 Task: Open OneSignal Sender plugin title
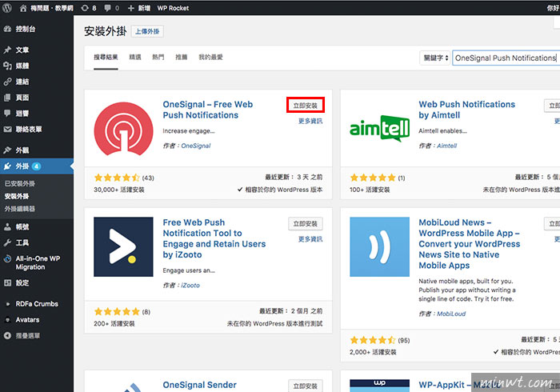coord(200,385)
